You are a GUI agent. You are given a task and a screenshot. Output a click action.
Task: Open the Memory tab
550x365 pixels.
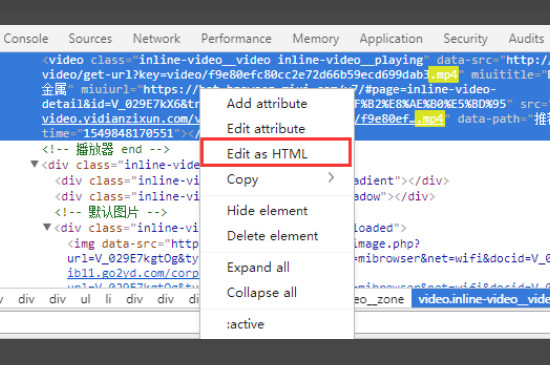tap(316, 39)
